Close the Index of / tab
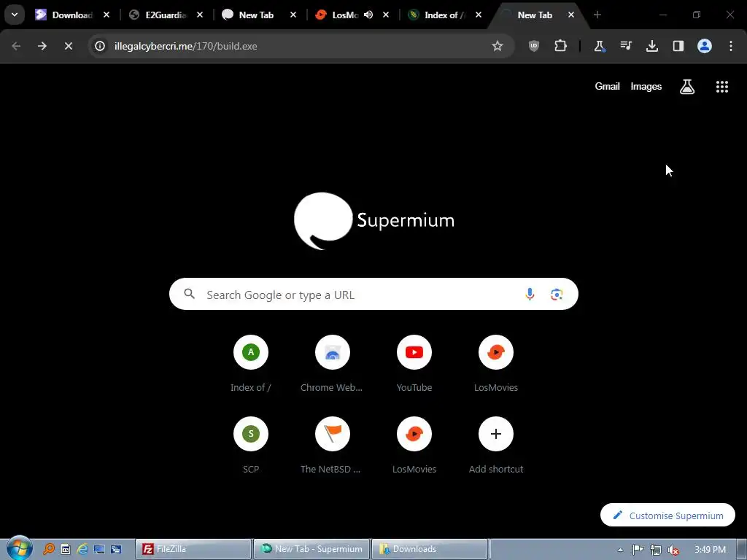This screenshot has width=747, height=560. [479, 15]
